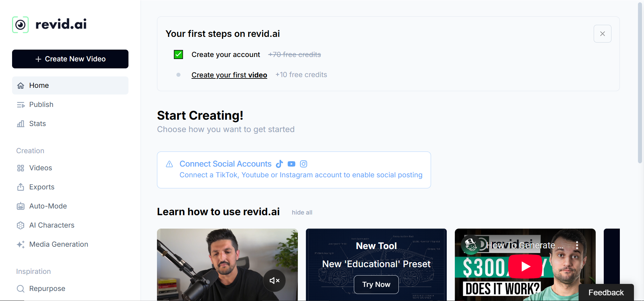
Task: Click the Auto-Mode robot icon
Action: tap(21, 206)
